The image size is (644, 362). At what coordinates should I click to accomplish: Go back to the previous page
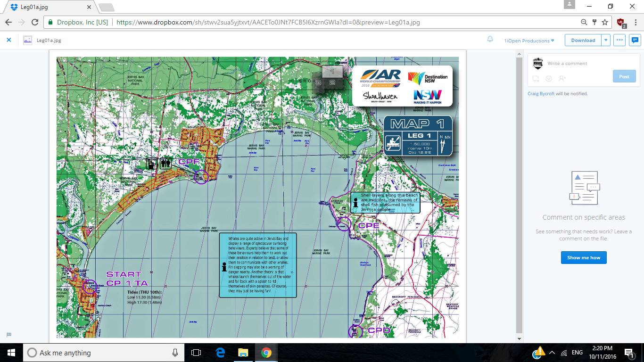(x=8, y=22)
